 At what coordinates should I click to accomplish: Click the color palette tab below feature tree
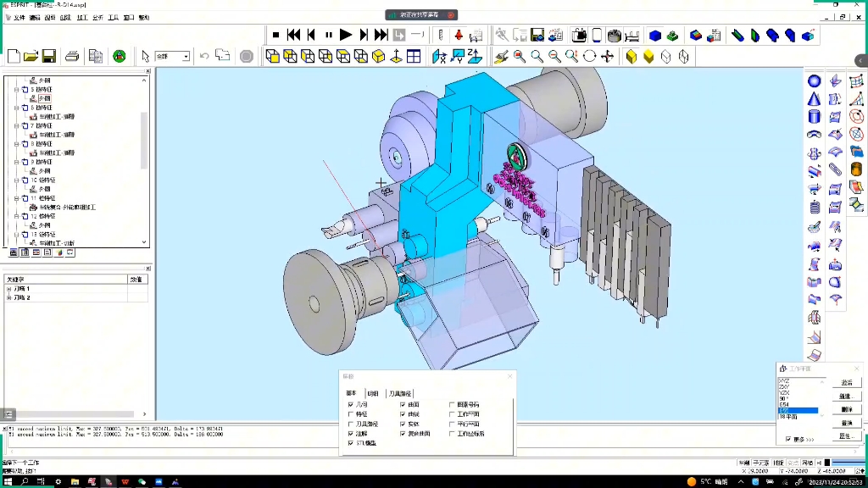pyautogui.click(x=59, y=252)
